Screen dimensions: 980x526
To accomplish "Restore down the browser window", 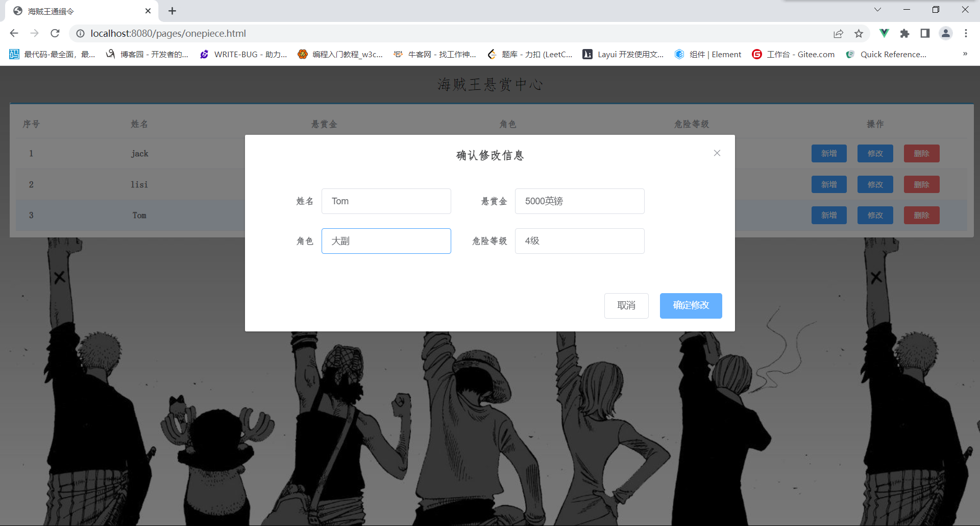I will pyautogui.click(x=936, y=10).
